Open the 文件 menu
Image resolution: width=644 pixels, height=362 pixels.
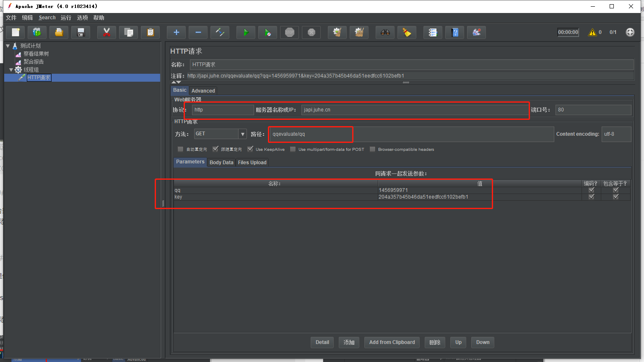click(11, 18)
